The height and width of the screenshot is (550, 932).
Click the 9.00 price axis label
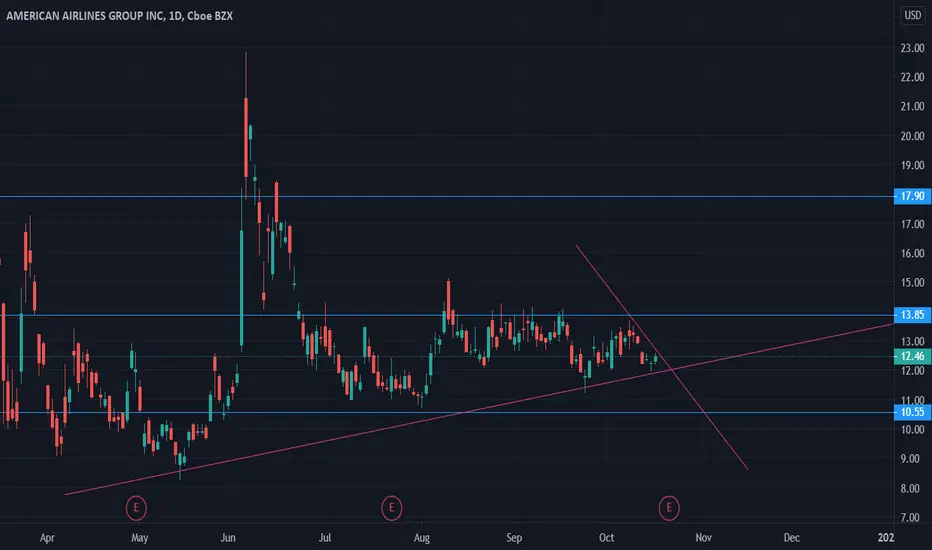[x=910, y=458]
